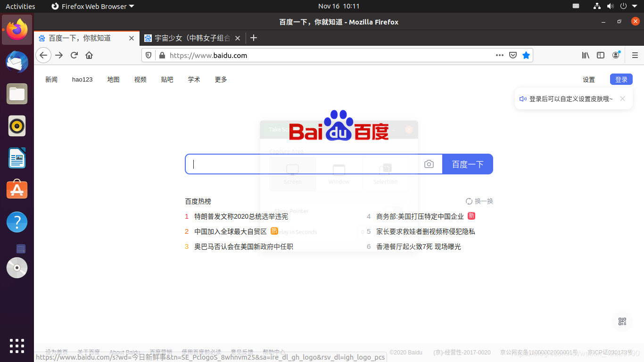Save page to Pocket

tap(513, 55)
